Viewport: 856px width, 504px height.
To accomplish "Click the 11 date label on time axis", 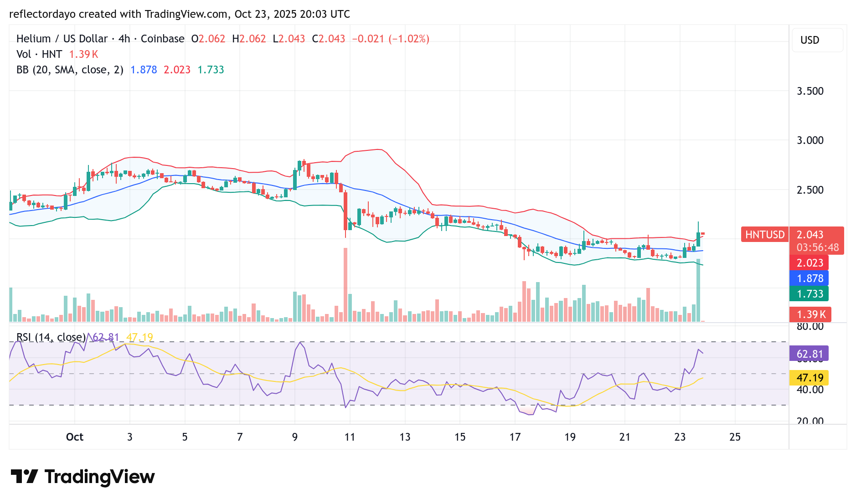I will coord(350,437).
